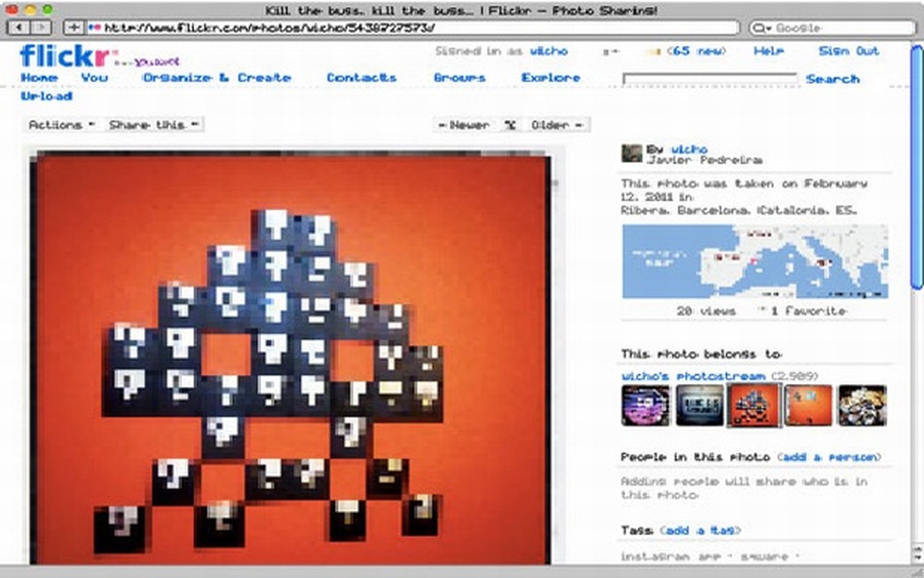
Task: Select the highlighted photo thumbnail in the photostream
Action: click(752, 406)
